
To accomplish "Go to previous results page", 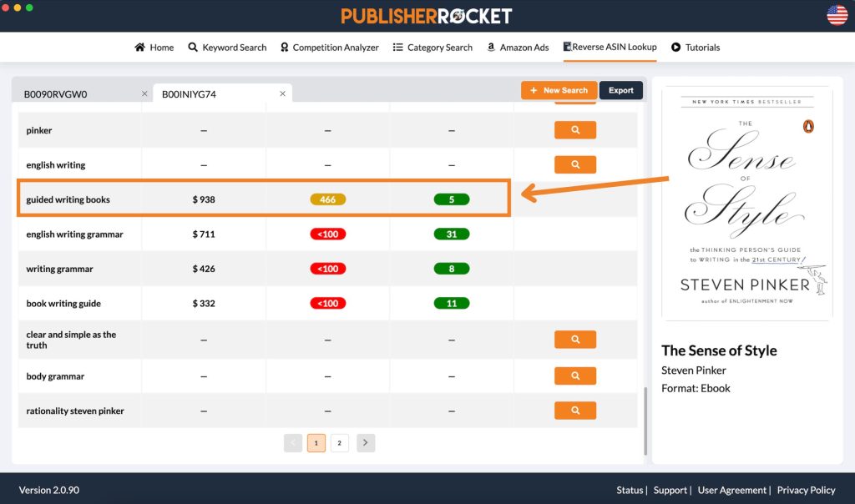I will (x=293, y=443).
